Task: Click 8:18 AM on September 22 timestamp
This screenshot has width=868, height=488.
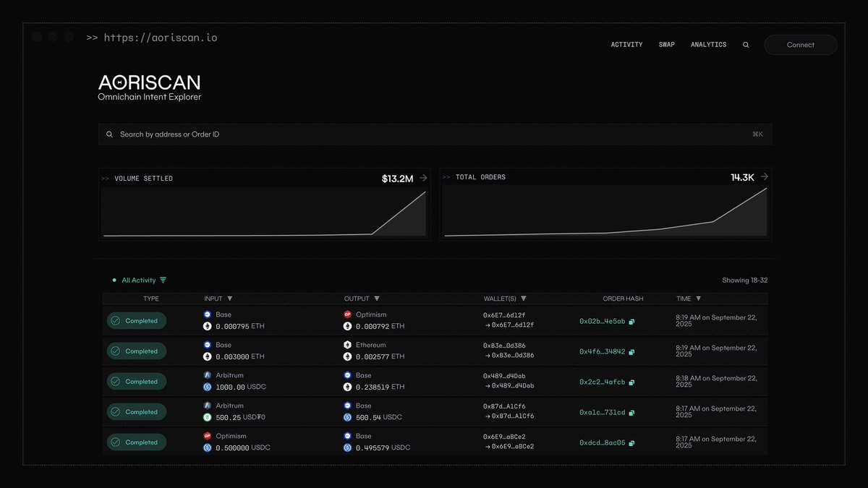Action: (x=716, y=382)
